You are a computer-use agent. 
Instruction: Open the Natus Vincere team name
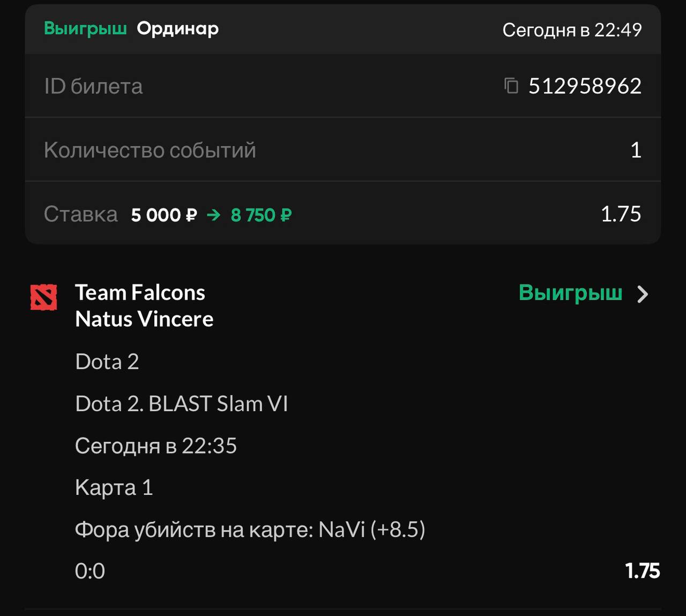[144, 319]
